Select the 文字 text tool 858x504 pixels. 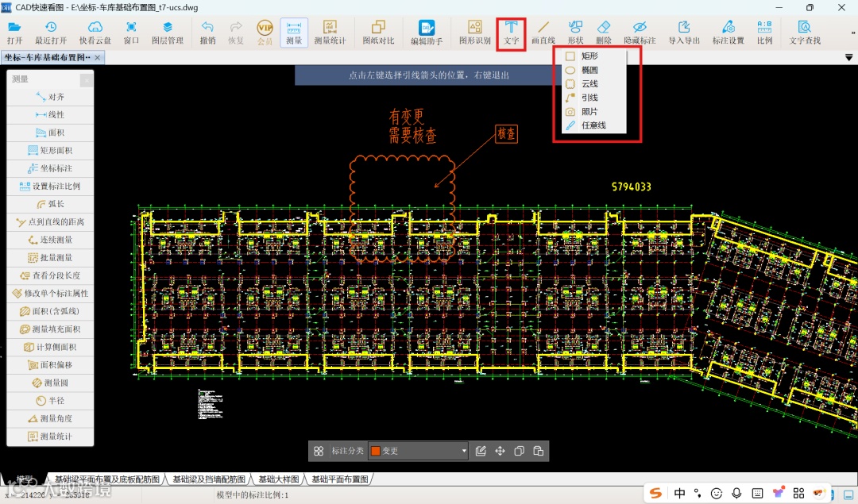[x=511, y=33]
